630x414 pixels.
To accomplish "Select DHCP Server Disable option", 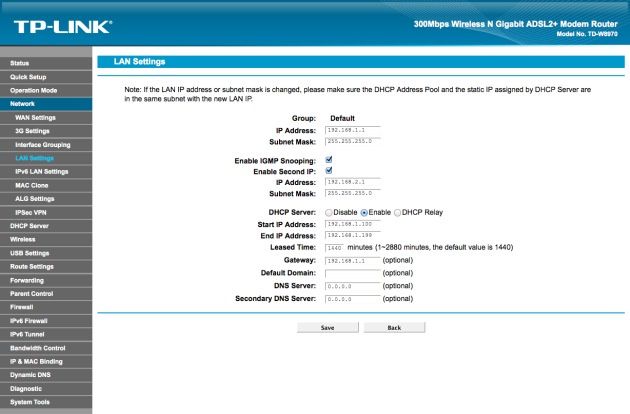I will (x=329, y=213).
